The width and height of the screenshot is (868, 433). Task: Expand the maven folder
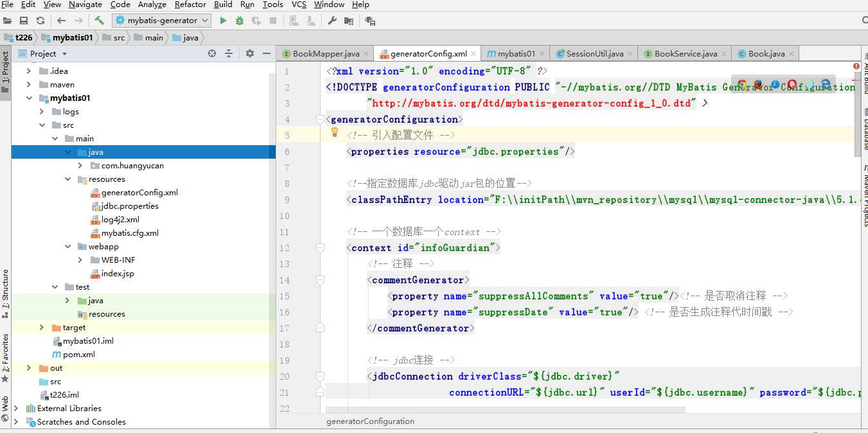[x=28, y=85]
